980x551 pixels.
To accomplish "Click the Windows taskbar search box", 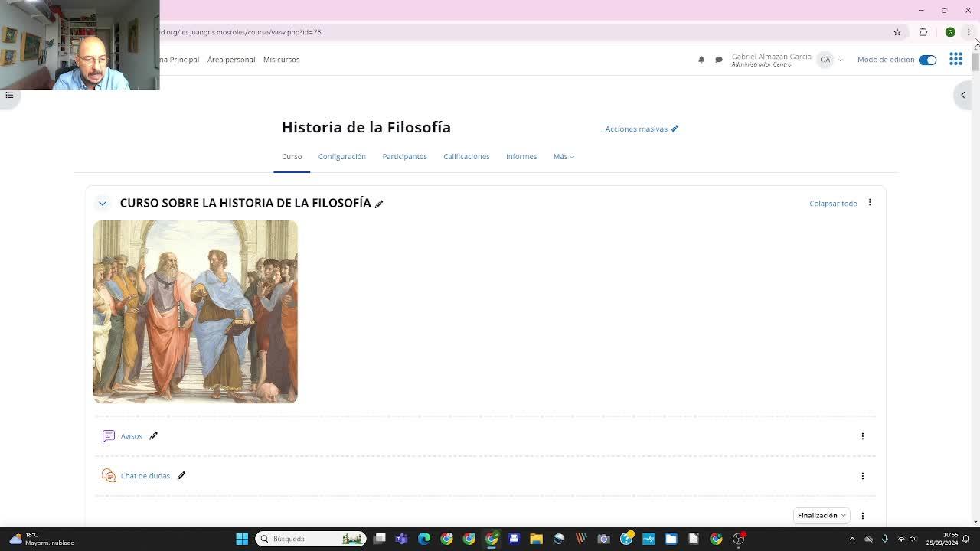I will coord(311,539).
